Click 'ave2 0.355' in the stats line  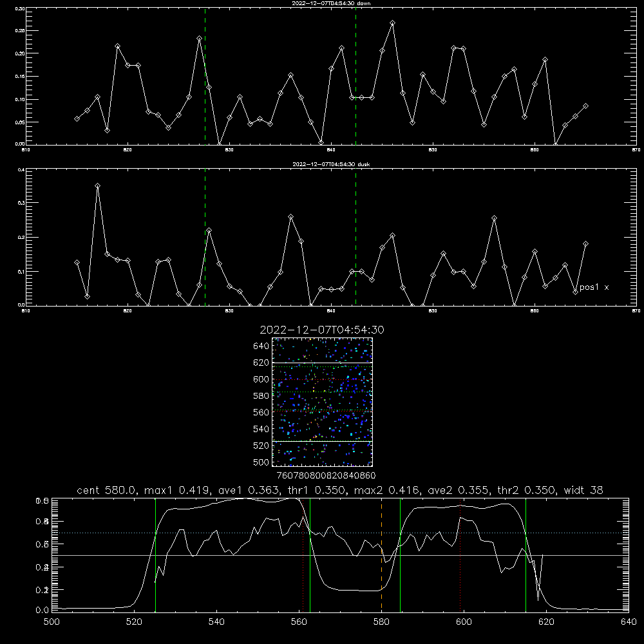point(459,490)
